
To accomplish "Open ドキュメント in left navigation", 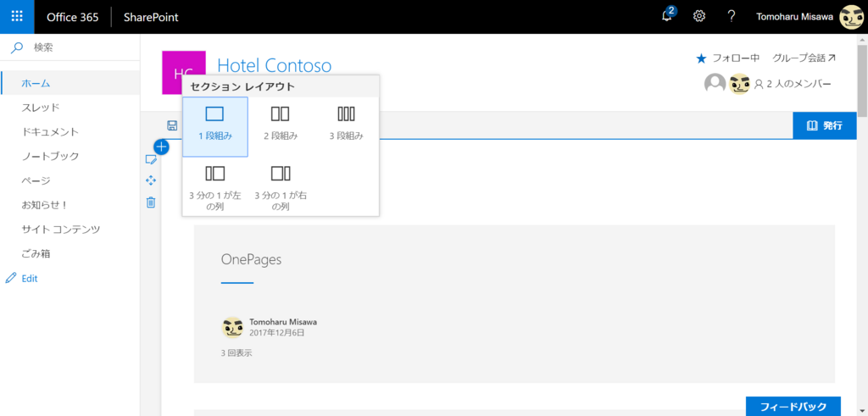I will 70,131.
